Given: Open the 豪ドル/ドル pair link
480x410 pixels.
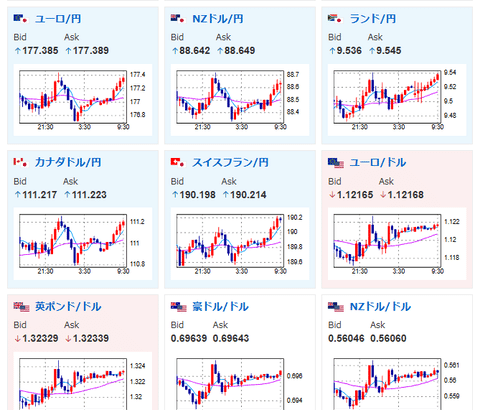Looking at the screenshot, I should pos(220,307).
